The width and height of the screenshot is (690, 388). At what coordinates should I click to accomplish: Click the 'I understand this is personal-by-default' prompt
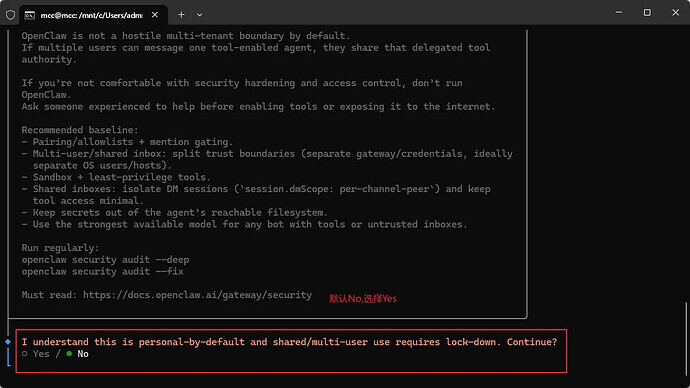(289, 342)
